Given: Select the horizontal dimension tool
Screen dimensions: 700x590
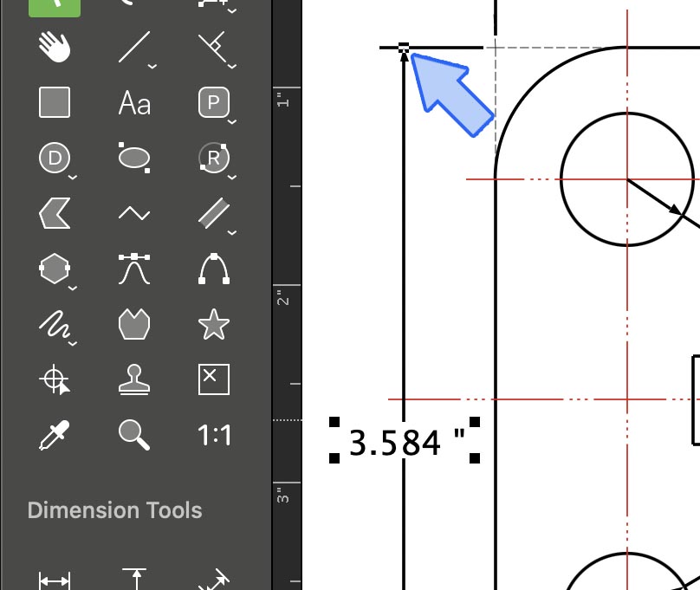Looking at the screenshot, I should pos(55,579).
